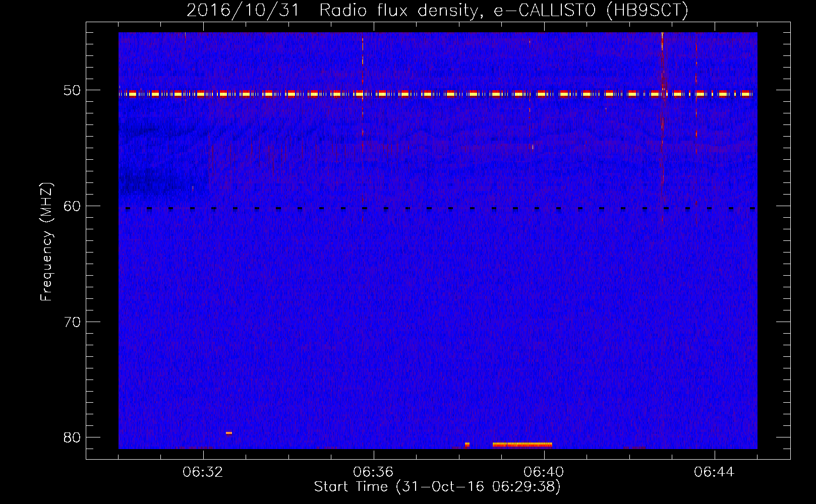Viewport: 816px width, 504px height.
Task: Click the 'Frequency (MHZ)' axis label
Action: [x=46, y=242]
